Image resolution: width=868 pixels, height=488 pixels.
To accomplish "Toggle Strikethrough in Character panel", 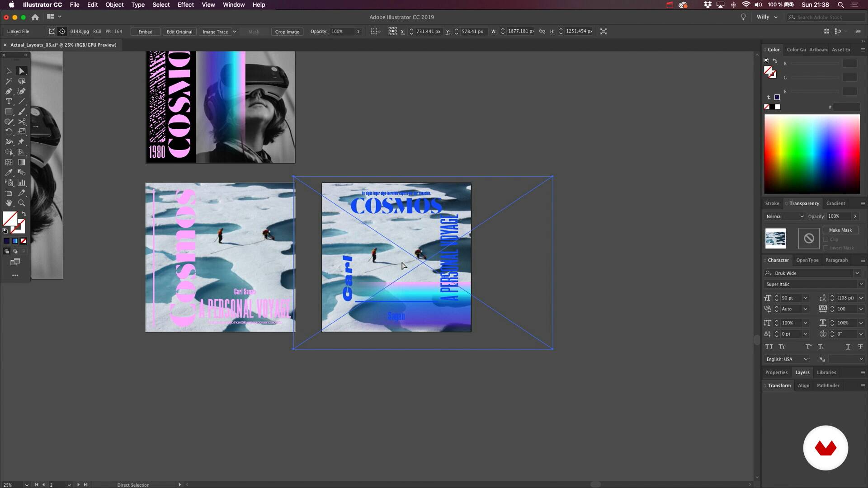I will (x=860, y=347).
